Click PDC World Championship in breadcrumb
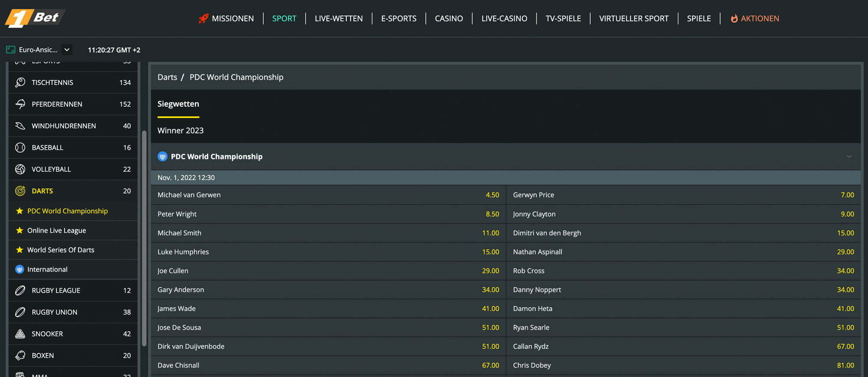 point(236,77)
